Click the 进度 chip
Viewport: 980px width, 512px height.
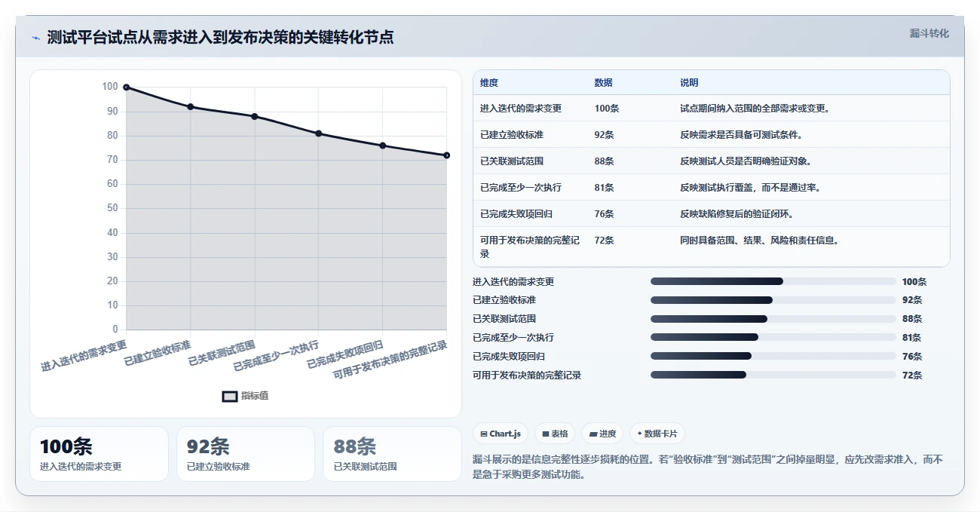[602, 434]
